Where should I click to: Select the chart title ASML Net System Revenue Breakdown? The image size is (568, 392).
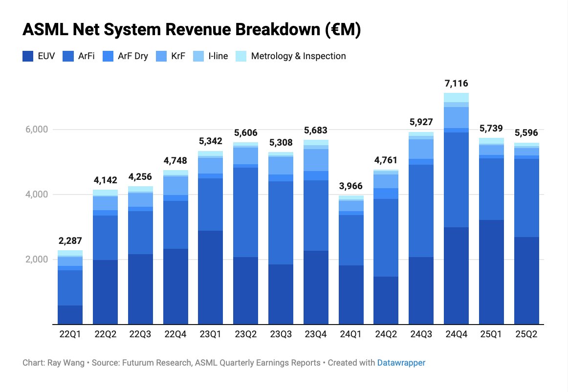[x=191, y=29]
